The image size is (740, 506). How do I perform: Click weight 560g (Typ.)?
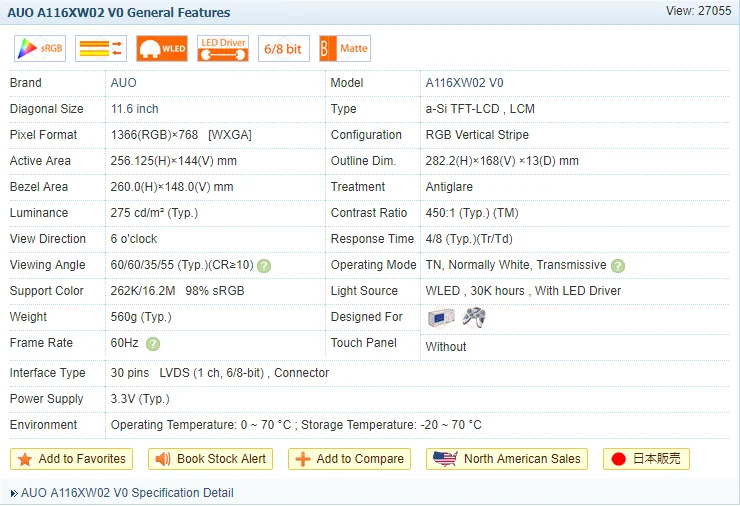(x=141, y=317)
